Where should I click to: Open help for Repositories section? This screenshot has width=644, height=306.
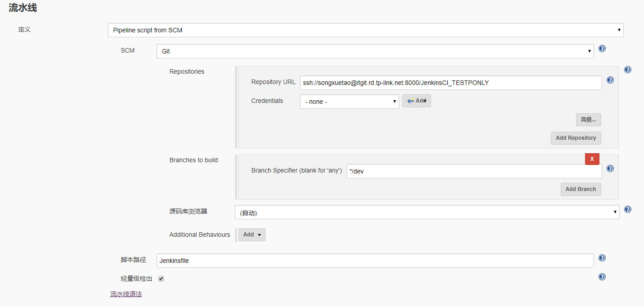628,70
